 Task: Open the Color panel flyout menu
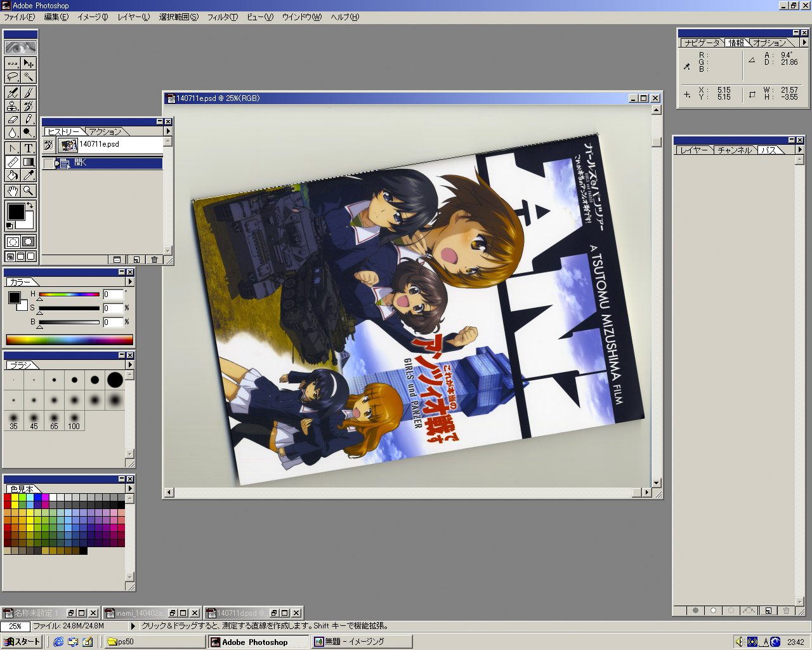coord(129,281)
